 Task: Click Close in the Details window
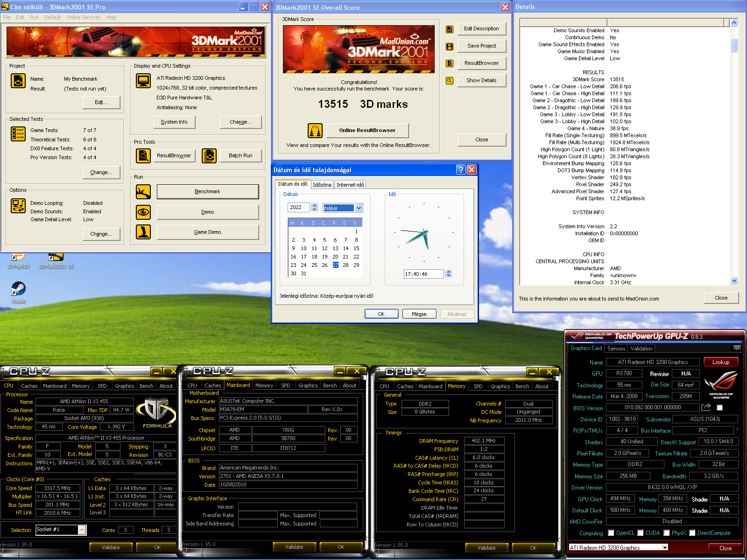721,298
